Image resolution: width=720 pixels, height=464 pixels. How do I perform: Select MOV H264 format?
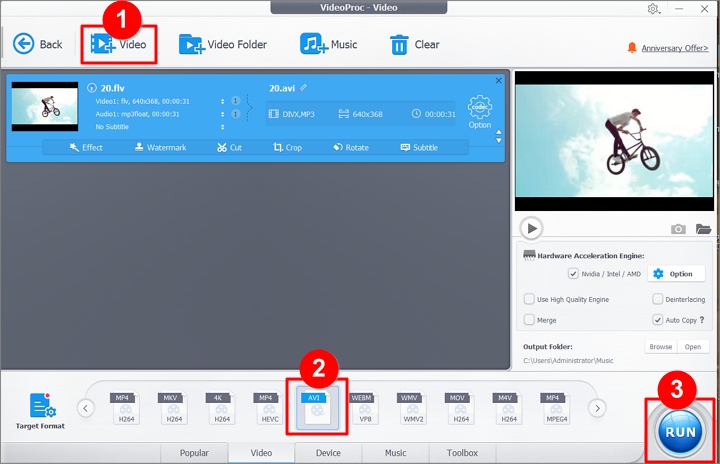pyautogui.click(x=460, y=408)
